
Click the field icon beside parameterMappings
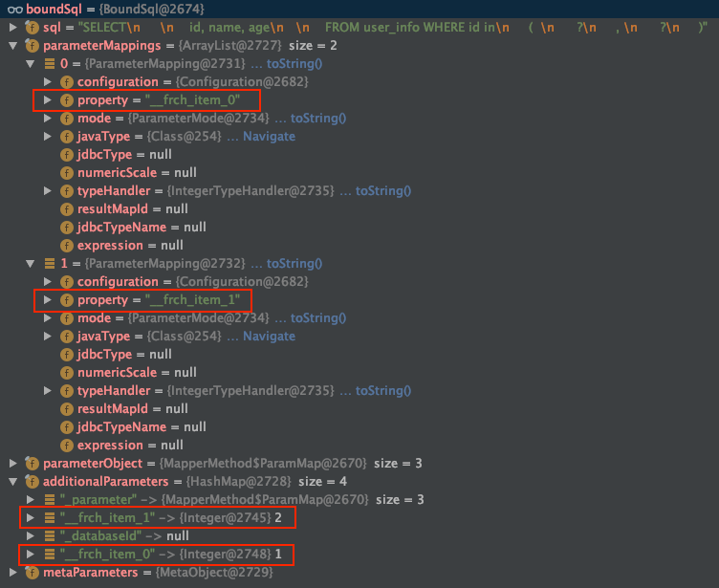(32, 45)
